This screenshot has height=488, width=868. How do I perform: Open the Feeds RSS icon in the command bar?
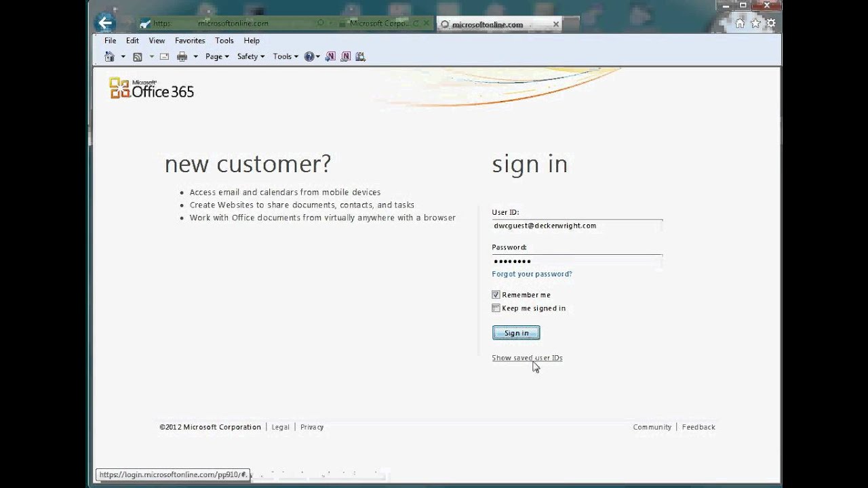tap(138, 57)
